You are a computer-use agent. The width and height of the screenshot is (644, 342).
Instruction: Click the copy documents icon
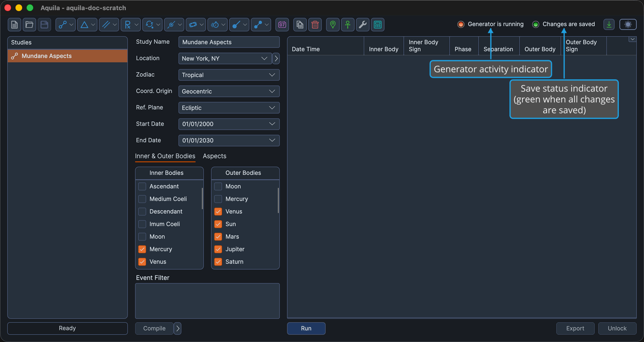[x=300, y=25]
